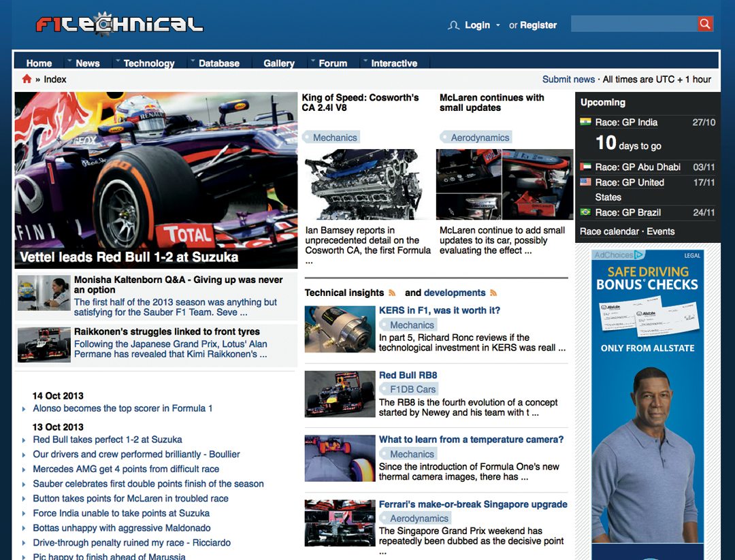
Task: Open the News menu item
Action: (x=88, y=63)
